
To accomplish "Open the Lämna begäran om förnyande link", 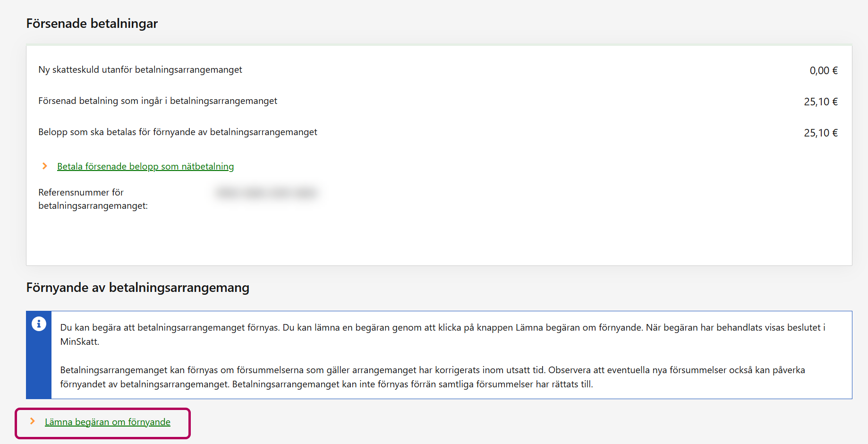I will [x=107, y=422].
